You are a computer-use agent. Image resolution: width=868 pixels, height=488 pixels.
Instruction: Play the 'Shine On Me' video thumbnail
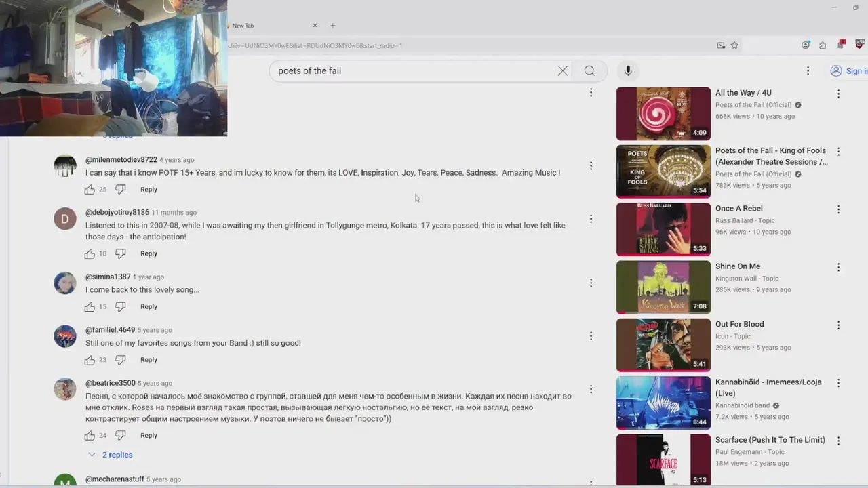[663, 287]
